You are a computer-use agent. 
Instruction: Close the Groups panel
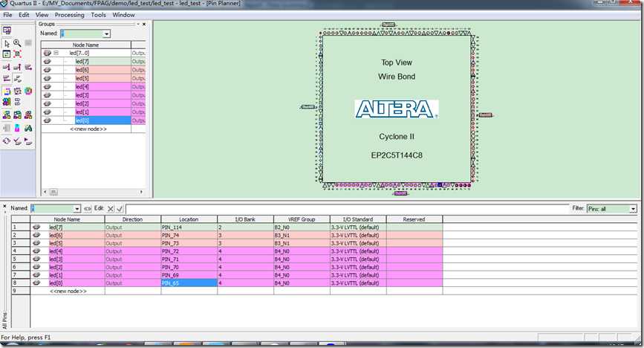click(x=144, y=25)
